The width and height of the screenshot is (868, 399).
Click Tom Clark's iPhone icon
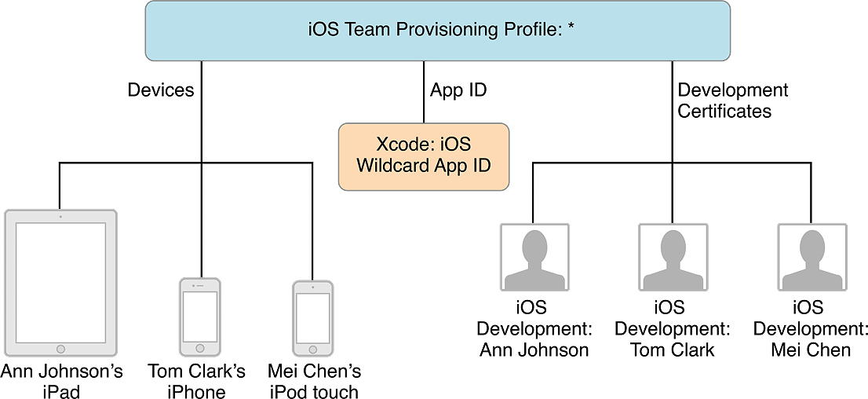click(x=200, y=317)
